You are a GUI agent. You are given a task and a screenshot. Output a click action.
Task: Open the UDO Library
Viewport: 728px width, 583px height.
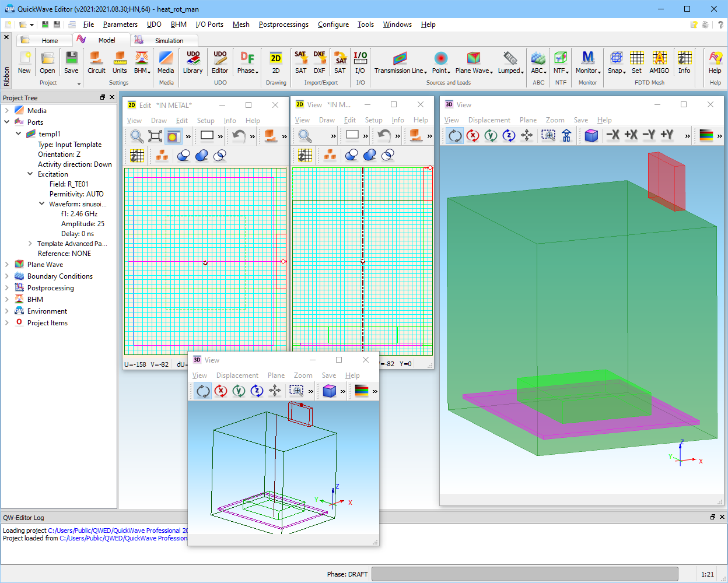[192, 62]
